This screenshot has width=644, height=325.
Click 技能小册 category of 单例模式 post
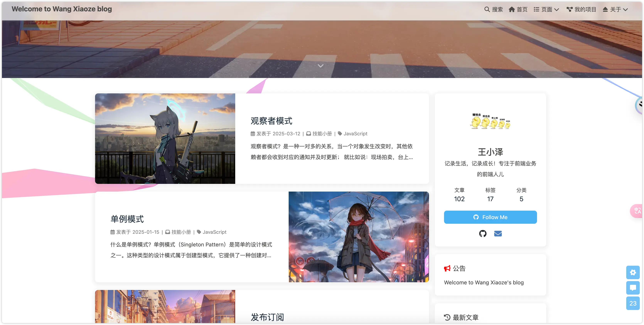(x=181, y=232)
